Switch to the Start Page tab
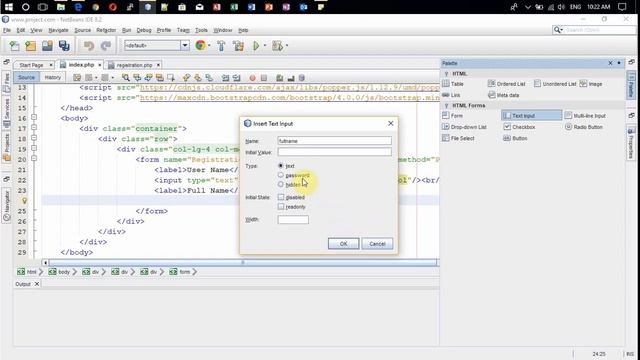 tap(31, 65)
